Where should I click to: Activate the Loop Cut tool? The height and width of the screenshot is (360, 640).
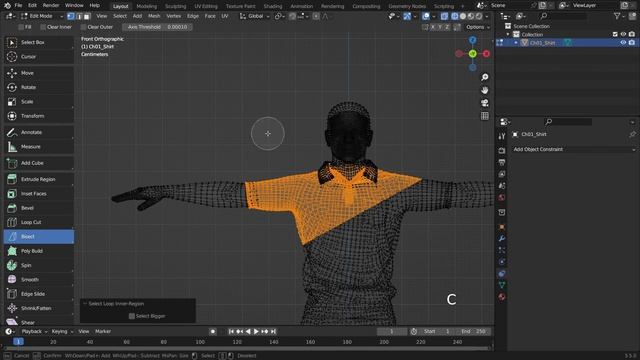pyautogui.click(x=39, y=222)
